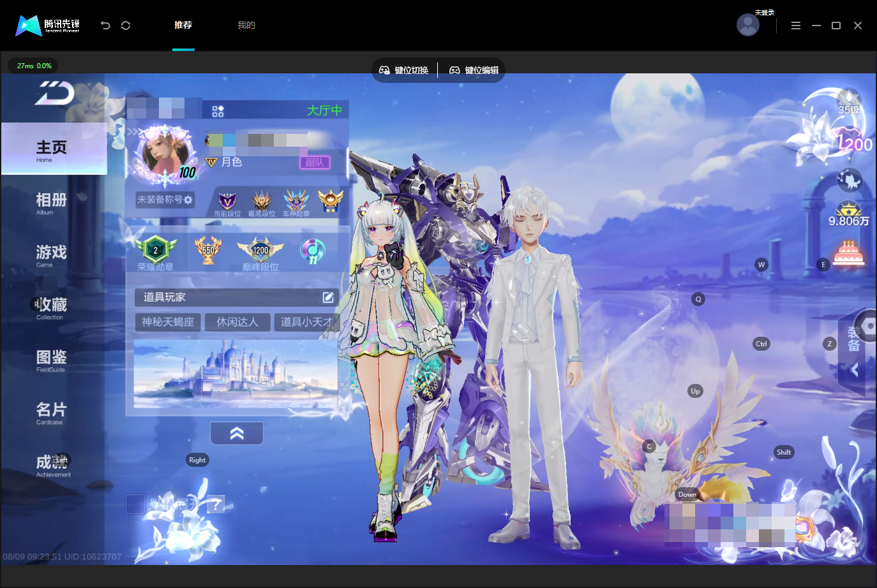Open 游戏 Game in the sidebar
This screenshot has height=588, width=877.
coord(52,255)
